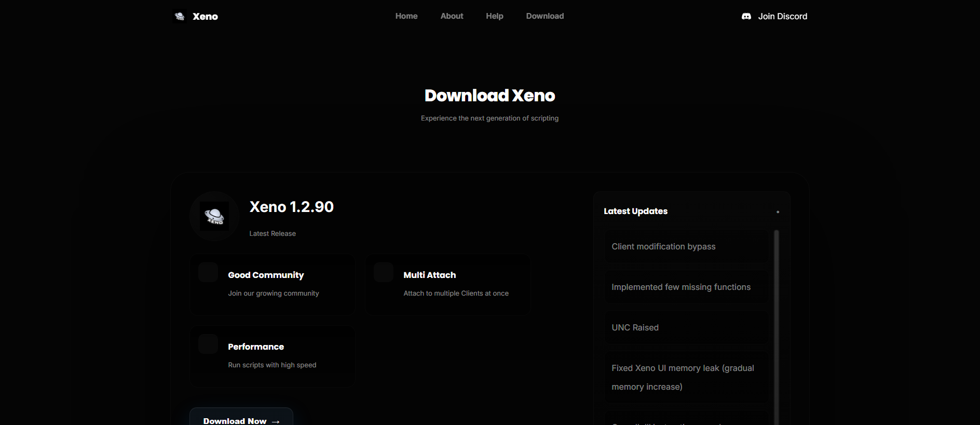Open the About page

[452, 16]
